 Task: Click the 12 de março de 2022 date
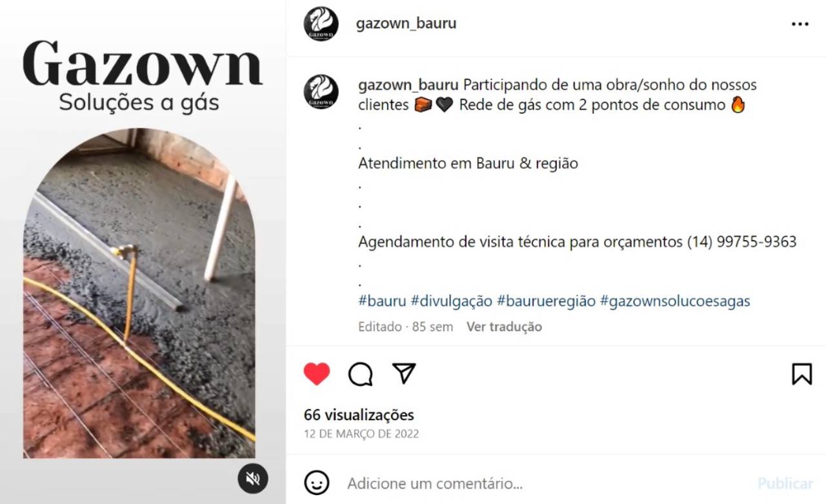point(361,434)
